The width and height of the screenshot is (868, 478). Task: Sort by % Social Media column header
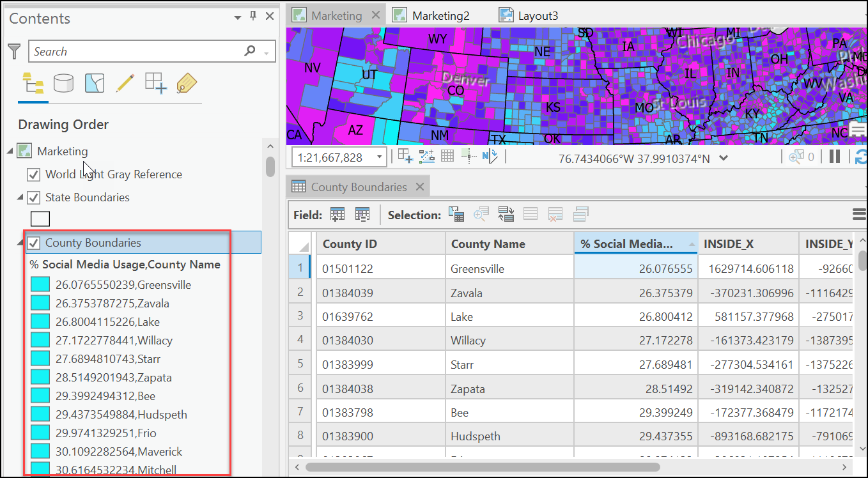636,243
